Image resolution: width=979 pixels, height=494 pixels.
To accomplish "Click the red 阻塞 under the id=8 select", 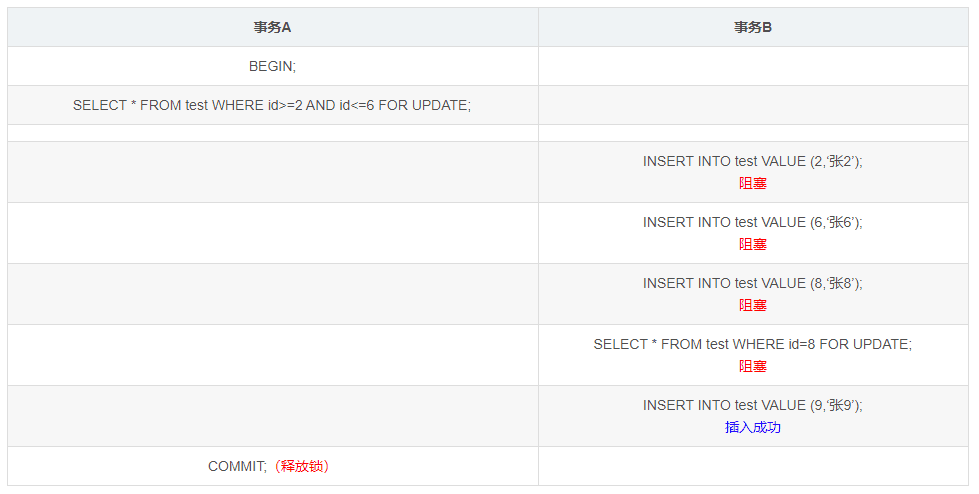I will [x=753, y=367].
